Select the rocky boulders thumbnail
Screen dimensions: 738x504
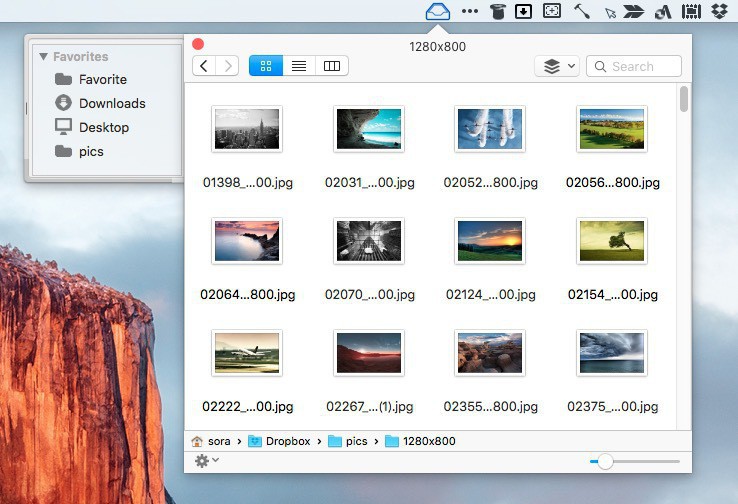tap(490, 353)
